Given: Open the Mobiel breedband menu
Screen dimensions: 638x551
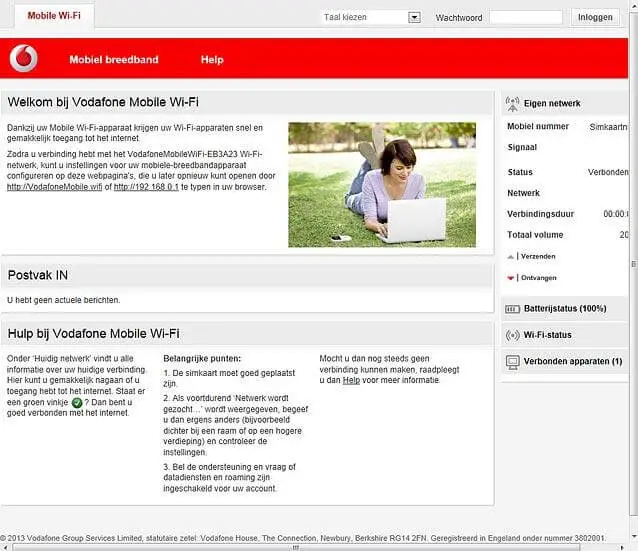Looking at the screenshot, I should pos(114,60).
